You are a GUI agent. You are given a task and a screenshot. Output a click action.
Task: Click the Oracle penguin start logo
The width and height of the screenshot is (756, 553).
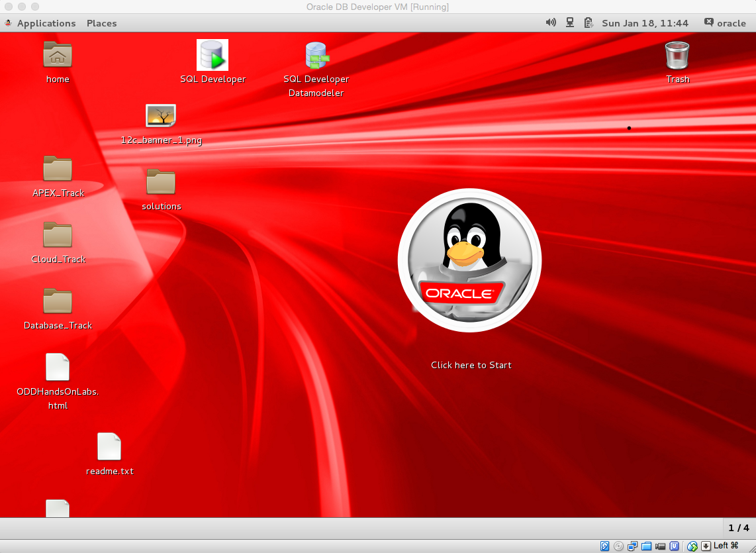pos(469,260)
